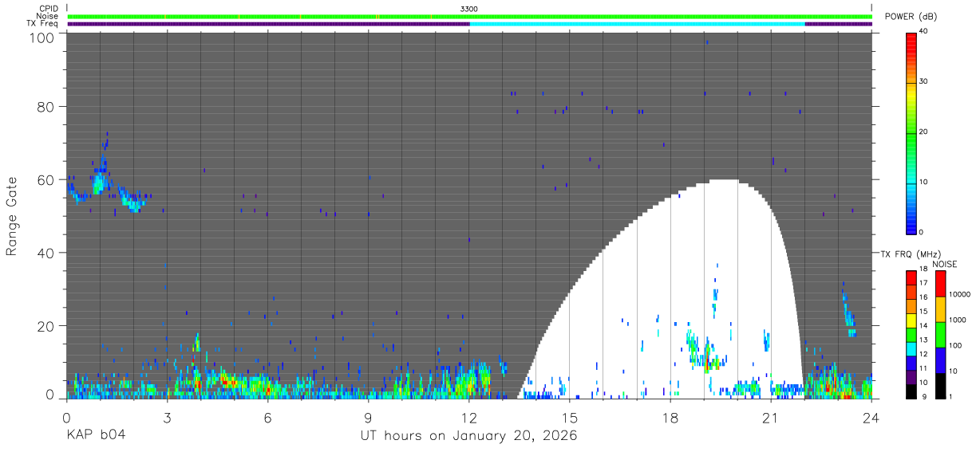Click the x-axis hour label '18'
The height and width of the screenshot is (452, 980).
[x=670, y=417]
